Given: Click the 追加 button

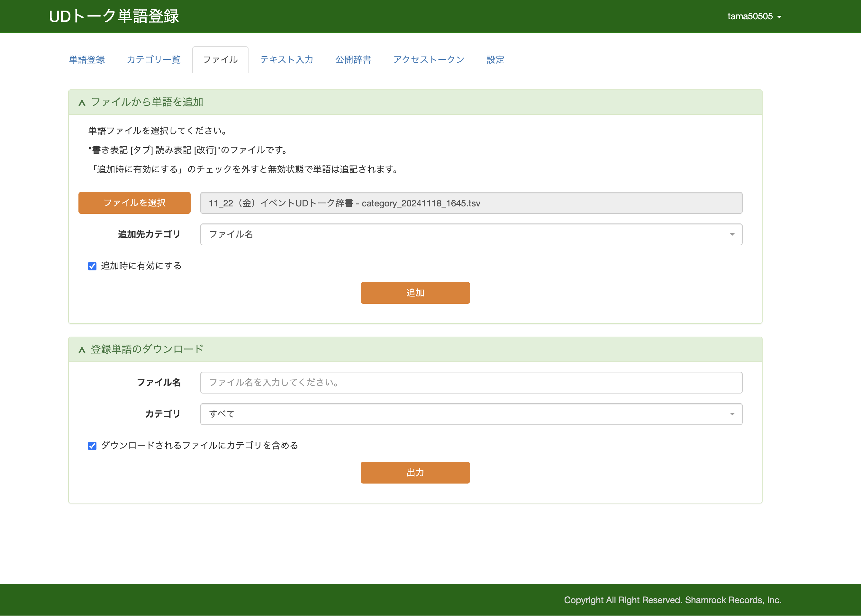Looking at the screenshot, I should click(415, 293).
